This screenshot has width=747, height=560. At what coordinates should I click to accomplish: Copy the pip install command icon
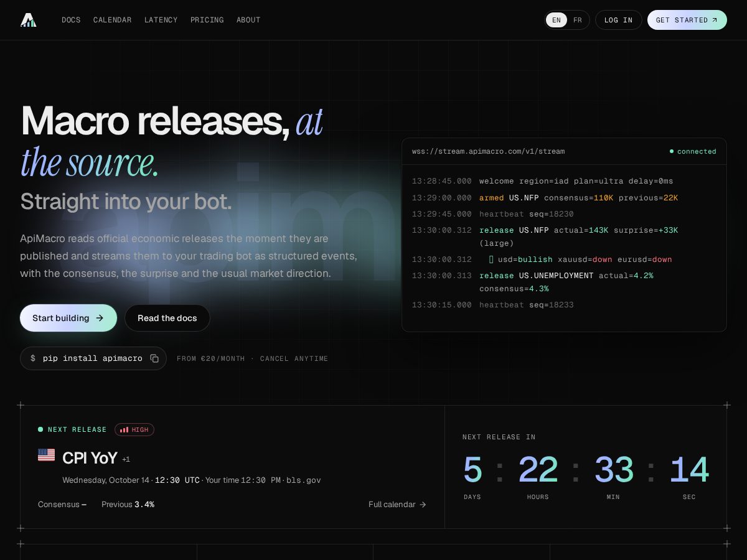[154, 358]
